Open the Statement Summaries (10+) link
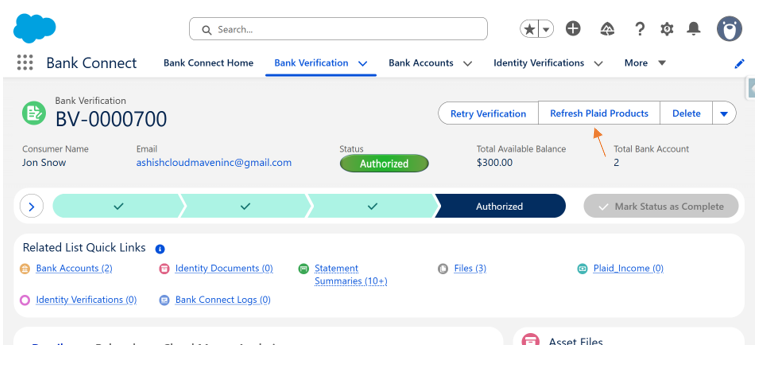Screen dimensions: 768x377 (351, 275)
